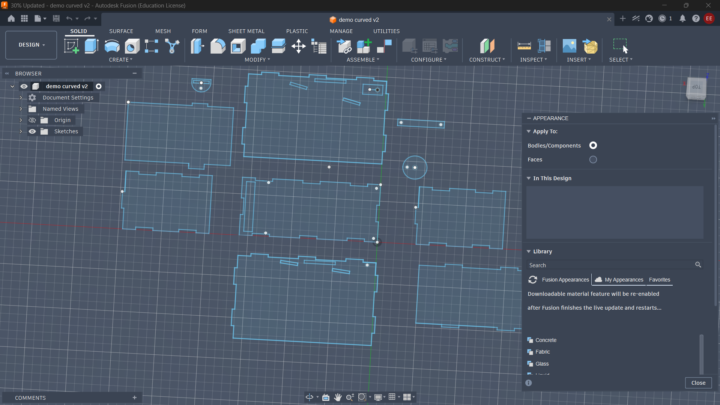Click the Home data panel icon
720x405 pixels.
tap(11, 19)
